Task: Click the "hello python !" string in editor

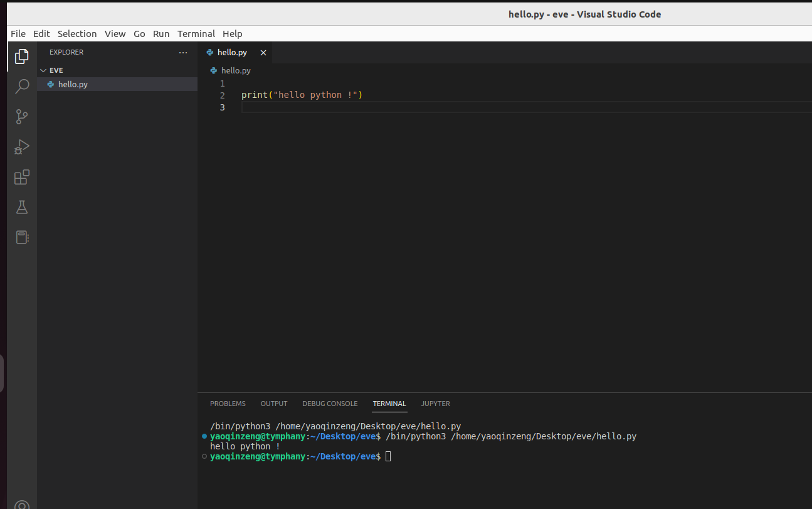Action: point(315,95)
